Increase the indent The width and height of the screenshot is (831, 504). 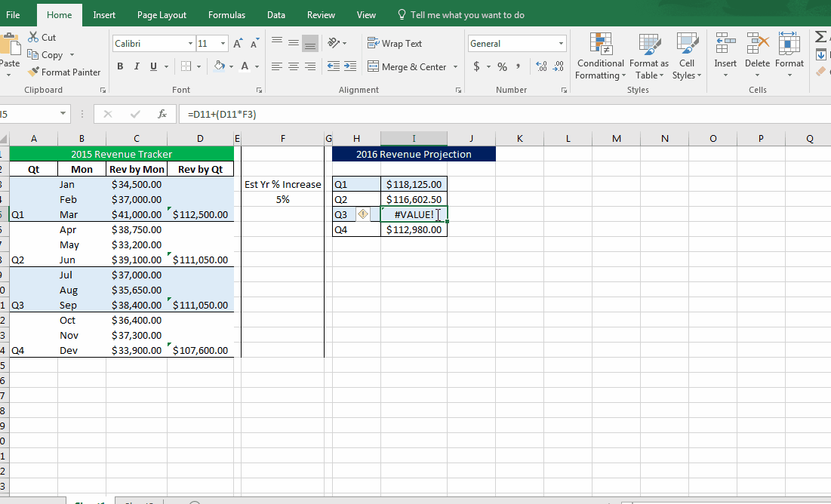click(350, 66)
